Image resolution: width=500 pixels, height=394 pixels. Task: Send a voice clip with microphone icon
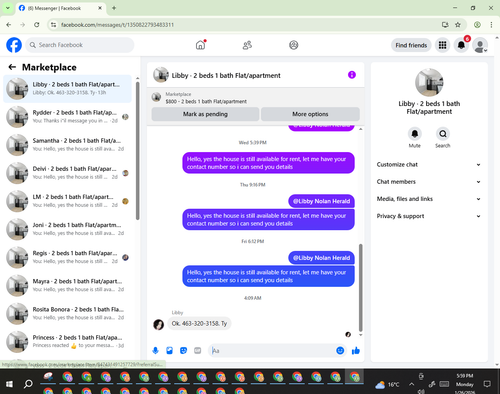[155, 350]
